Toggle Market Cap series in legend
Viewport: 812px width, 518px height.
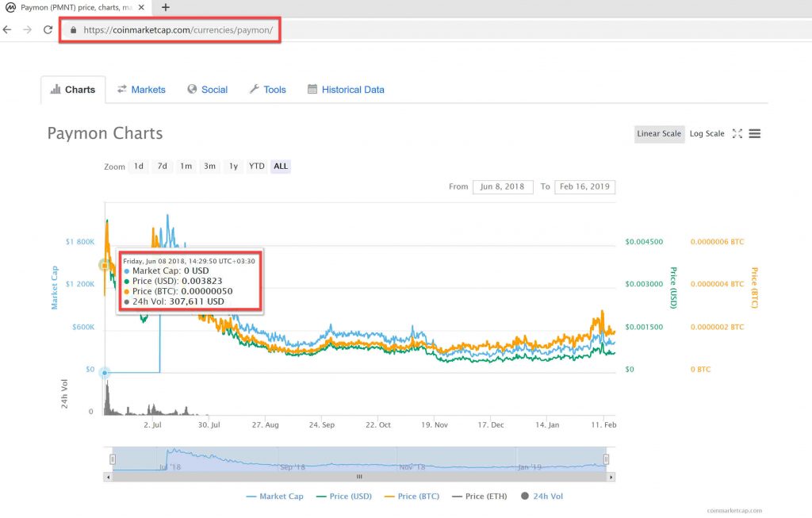[274, 496]
